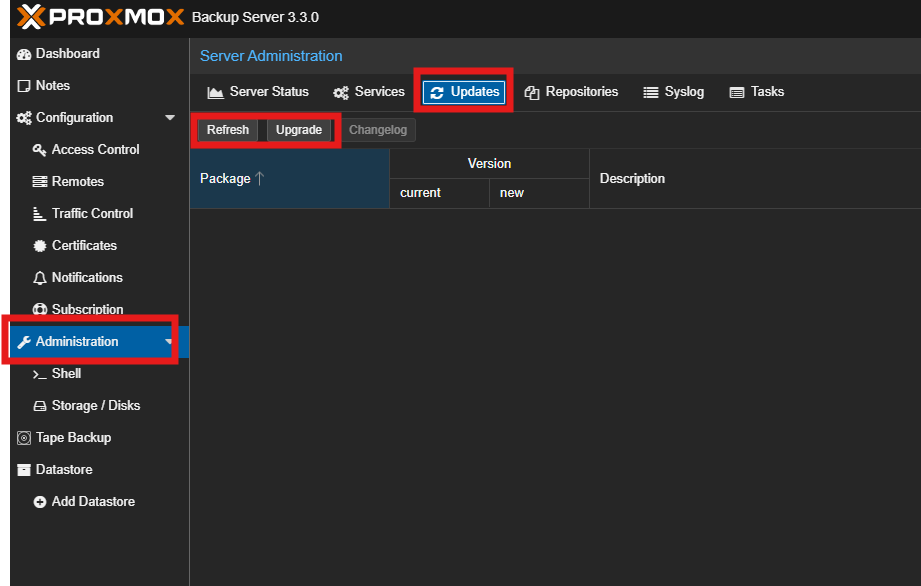Click the Storage / Disks drive icon
This screenshot has width=921, height=586.
pyautogui.click(x=39, y=406)
